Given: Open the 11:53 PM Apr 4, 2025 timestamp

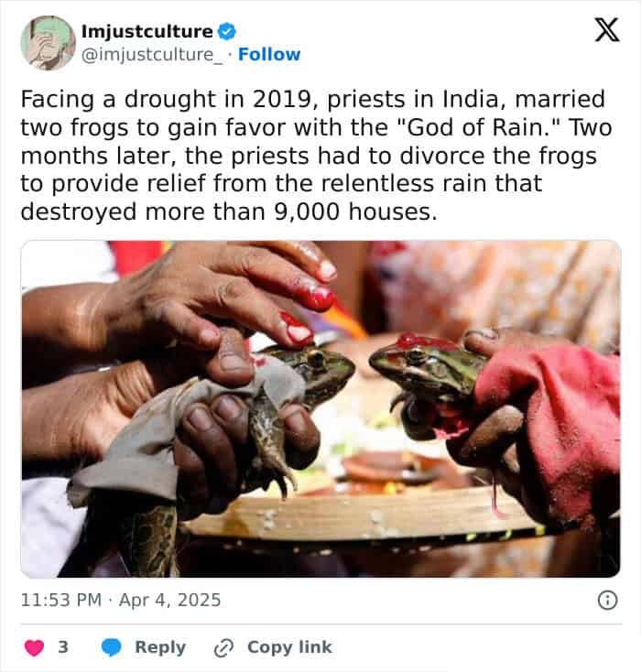Looking at the screenshot, I should click(x=121, y=601).
